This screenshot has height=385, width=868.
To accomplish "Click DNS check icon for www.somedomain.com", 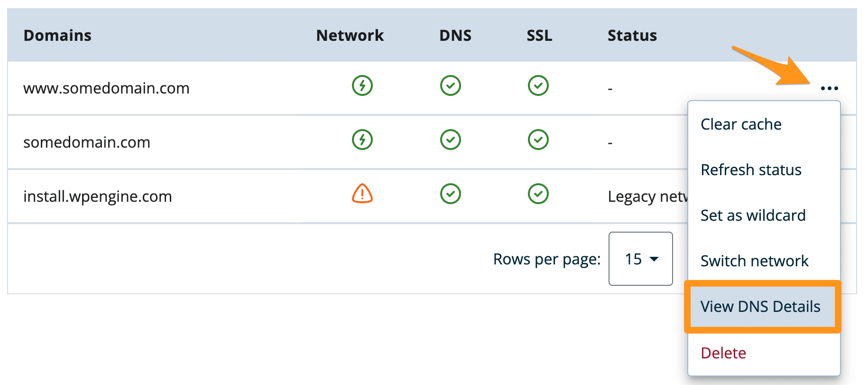I will [x=450, y=86].
